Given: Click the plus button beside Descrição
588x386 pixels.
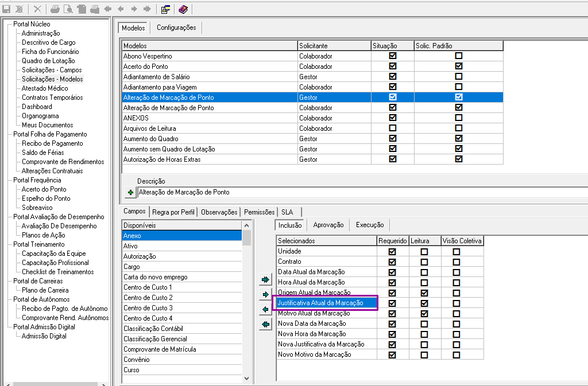Looking at the screenshot, I should coord(130,192).
